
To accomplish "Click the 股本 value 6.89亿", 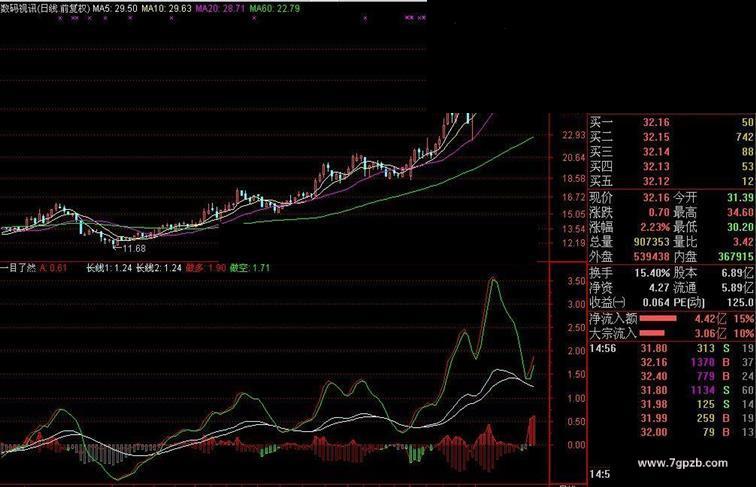I will (x=737, y=273).
